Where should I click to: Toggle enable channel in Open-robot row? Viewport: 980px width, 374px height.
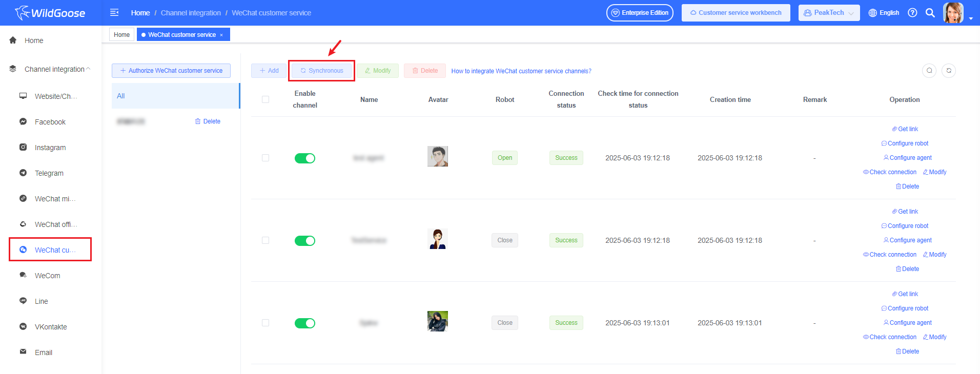pyautogui.click(x=305, y=158)
